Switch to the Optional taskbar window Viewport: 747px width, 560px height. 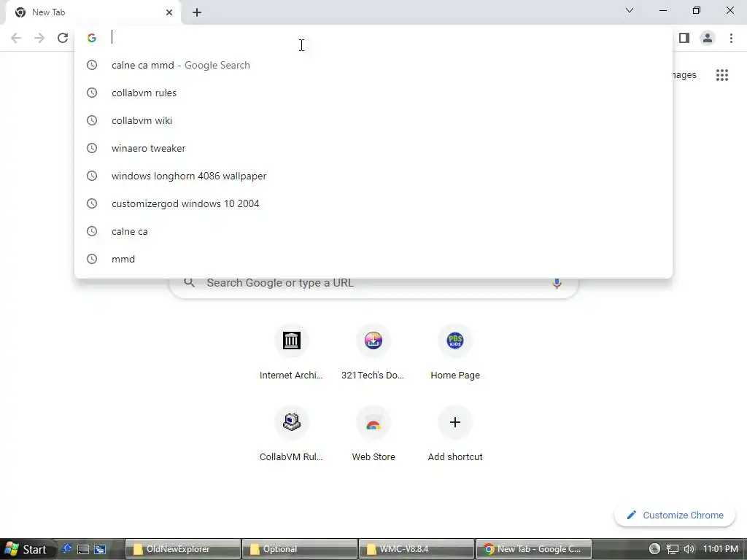coord(300,549)
